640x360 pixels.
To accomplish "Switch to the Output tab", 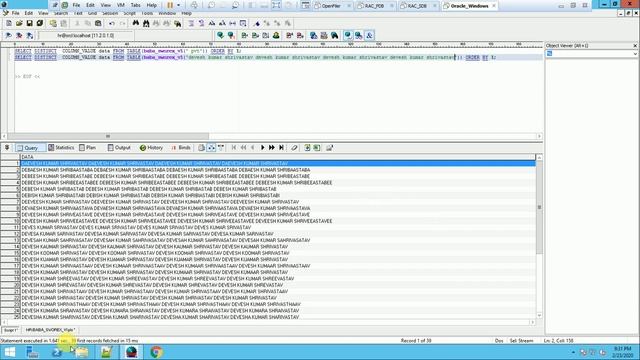I will tap(119, 148).
